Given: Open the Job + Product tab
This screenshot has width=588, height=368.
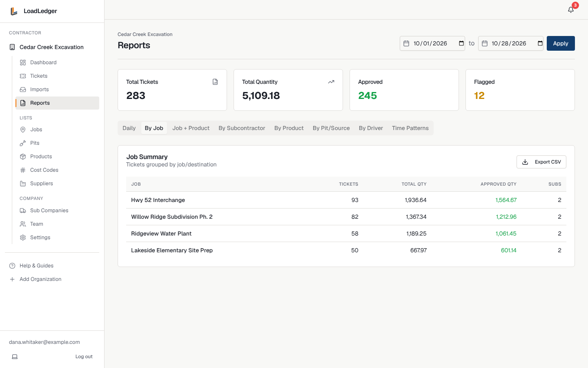Looking at the screenshot, I should tap(191, 128).
